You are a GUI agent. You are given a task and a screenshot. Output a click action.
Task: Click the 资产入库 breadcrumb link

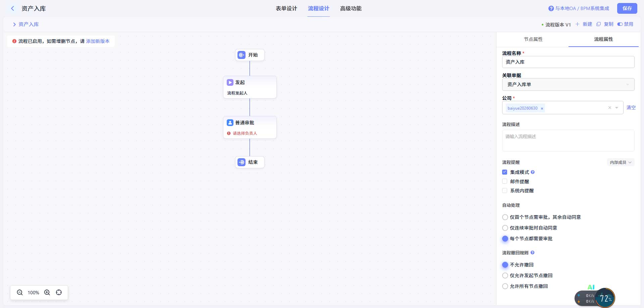tap(29, 24)
